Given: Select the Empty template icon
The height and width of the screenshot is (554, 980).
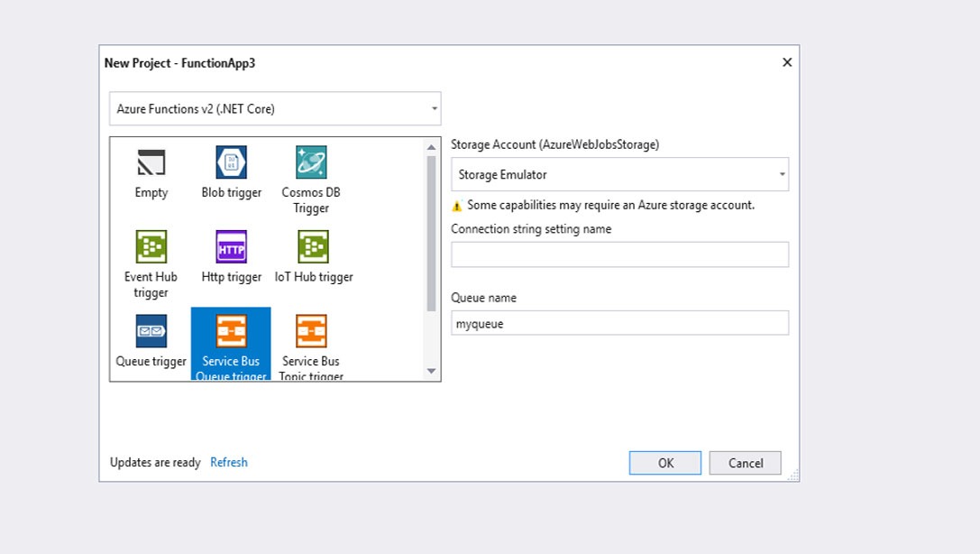Looking at the screenshot, I should pyautogui.click(x=151, y=162).
